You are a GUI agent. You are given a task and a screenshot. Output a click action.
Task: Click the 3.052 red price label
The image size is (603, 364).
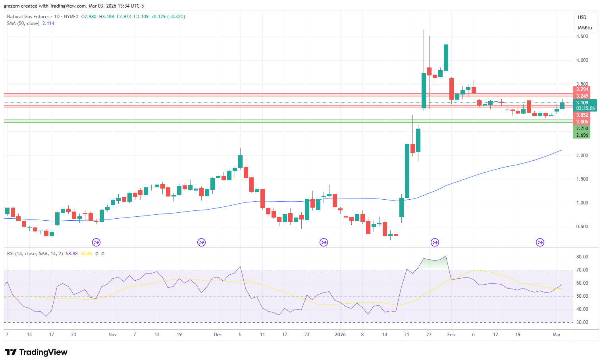[582, 115]
